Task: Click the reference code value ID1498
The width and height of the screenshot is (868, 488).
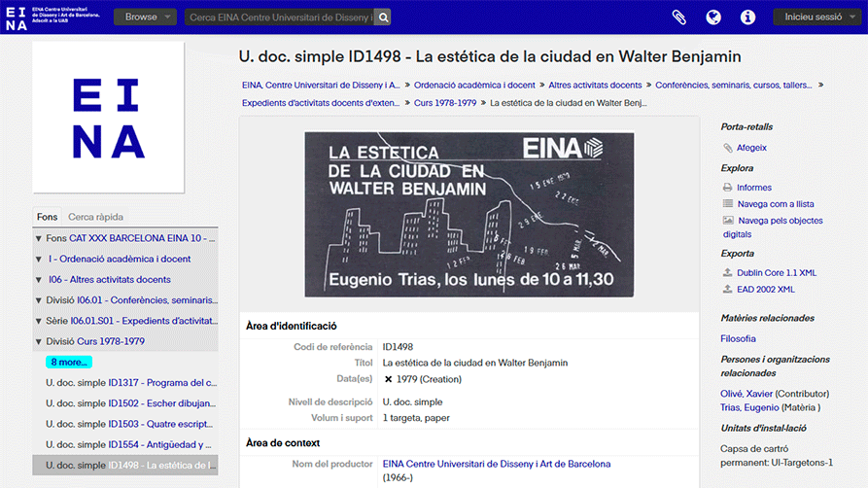Action: coord(398,347)
